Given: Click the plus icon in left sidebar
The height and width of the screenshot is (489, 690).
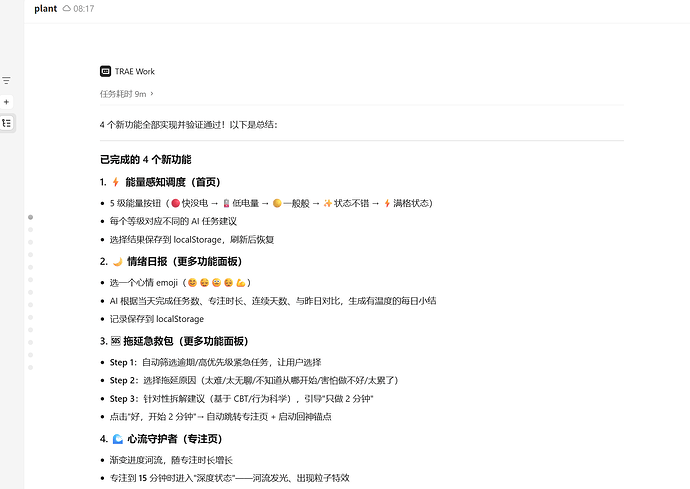Looking at the screenshot, I should click(6, 102).
